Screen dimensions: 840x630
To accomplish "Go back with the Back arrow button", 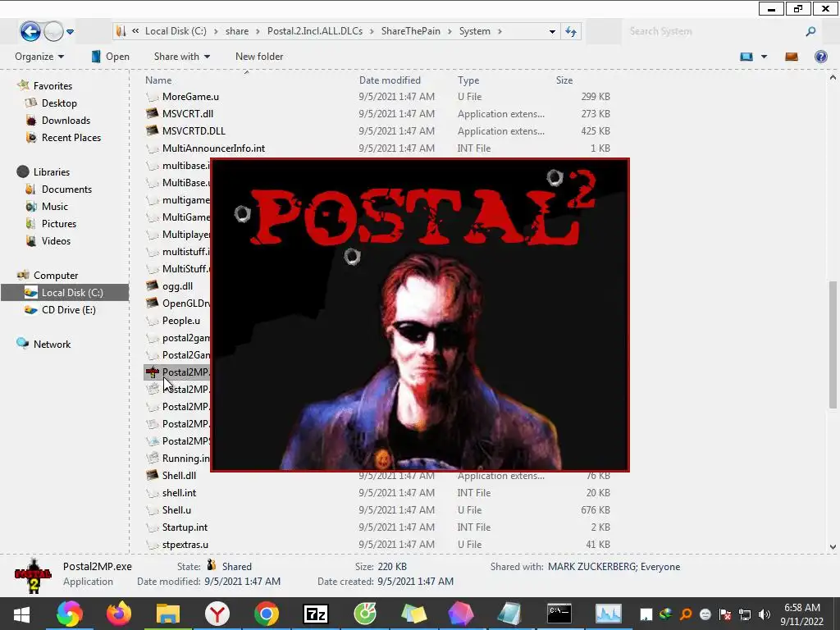I will tap(30, 32).
